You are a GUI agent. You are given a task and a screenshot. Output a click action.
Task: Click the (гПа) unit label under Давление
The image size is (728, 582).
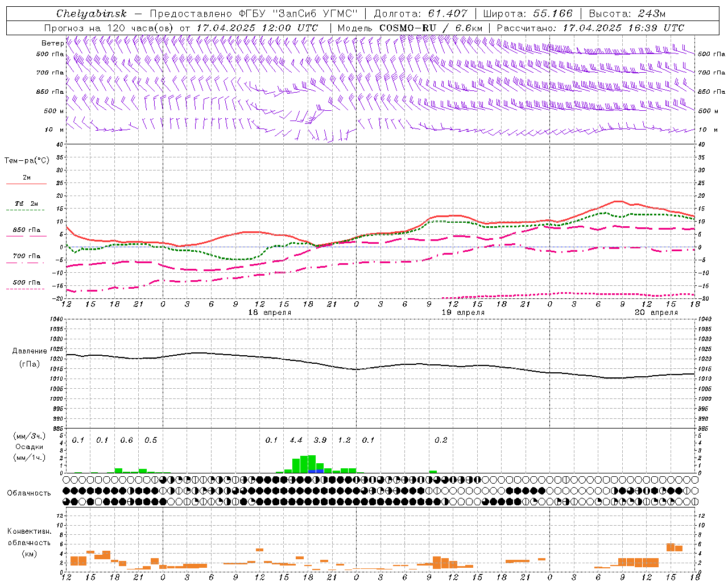tap(30, 364)
